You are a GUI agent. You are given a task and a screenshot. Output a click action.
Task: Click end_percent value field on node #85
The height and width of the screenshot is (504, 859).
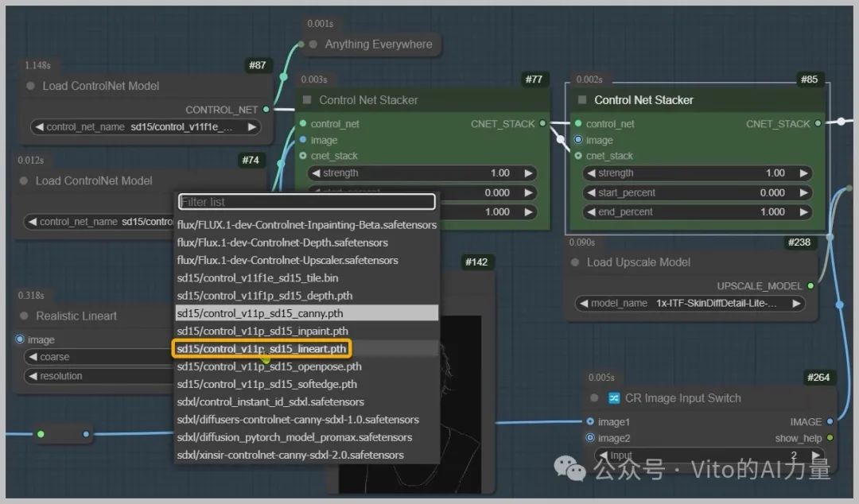tap(698, 212)
